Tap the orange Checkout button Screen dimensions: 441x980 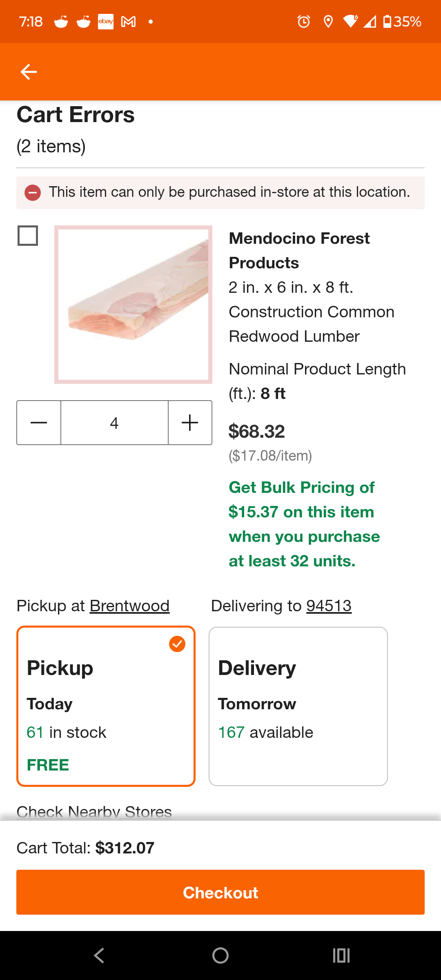(x=220, y=892)
